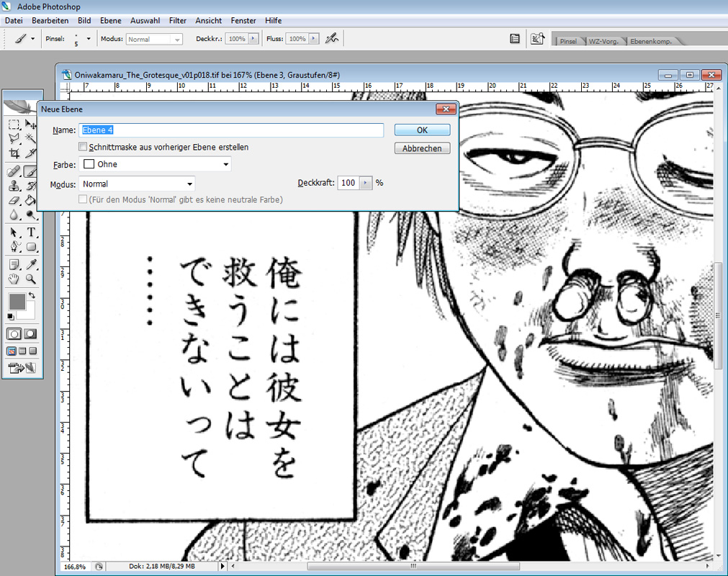Select the Pen tool

pos(14,246)
